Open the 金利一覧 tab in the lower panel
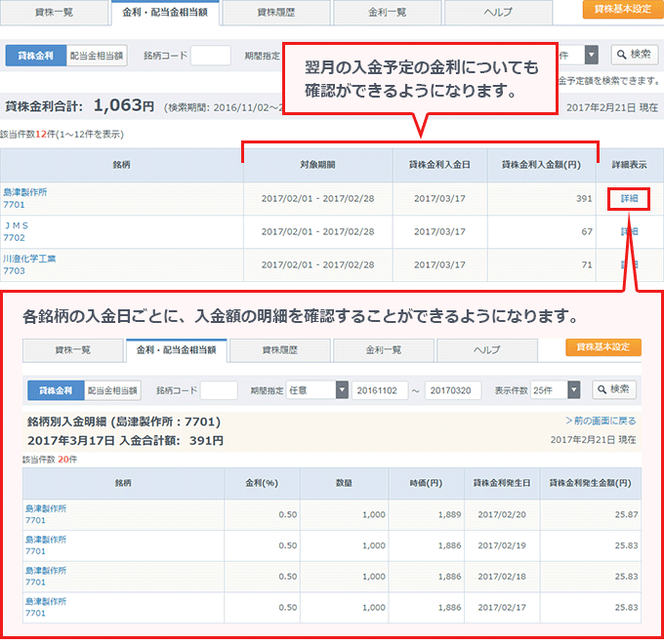This screenshot has height=644, width=664. (384, 350)
